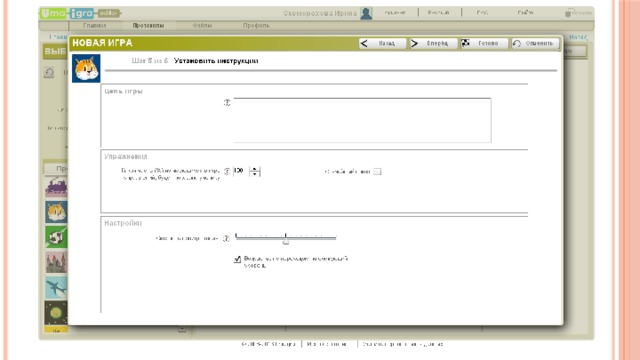
Task: Open the Профиль tab
Action: click(x=256, y=26)
